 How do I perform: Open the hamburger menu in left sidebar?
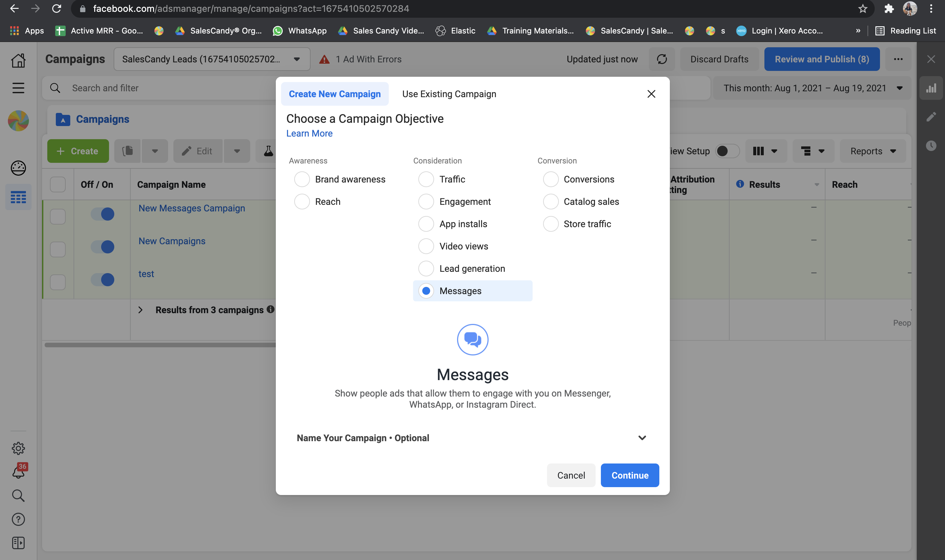(18, 88)
